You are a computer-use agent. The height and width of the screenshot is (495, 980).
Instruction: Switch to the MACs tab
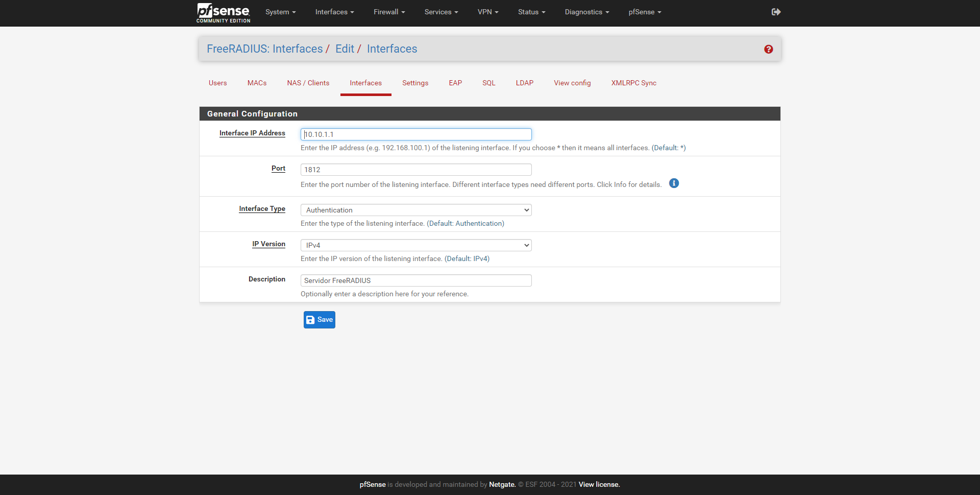click(x=257, y=83)
